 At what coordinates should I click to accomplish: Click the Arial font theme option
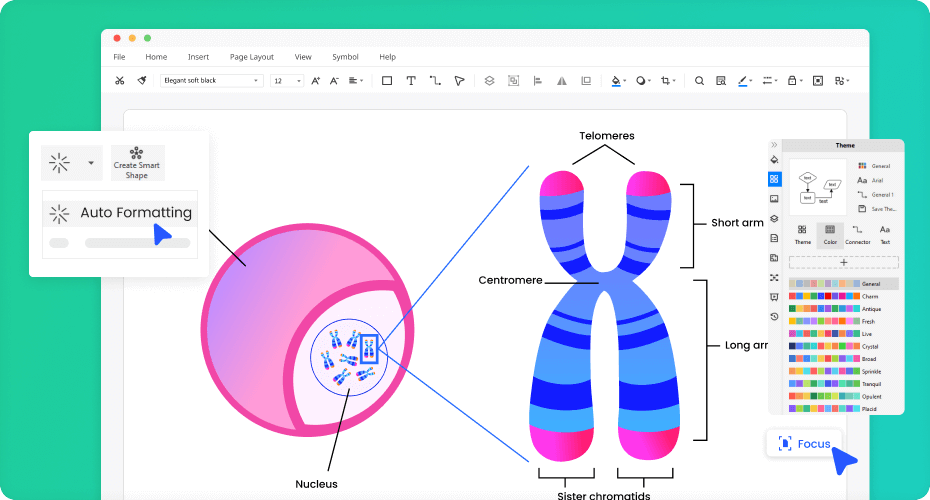(870, 180)
